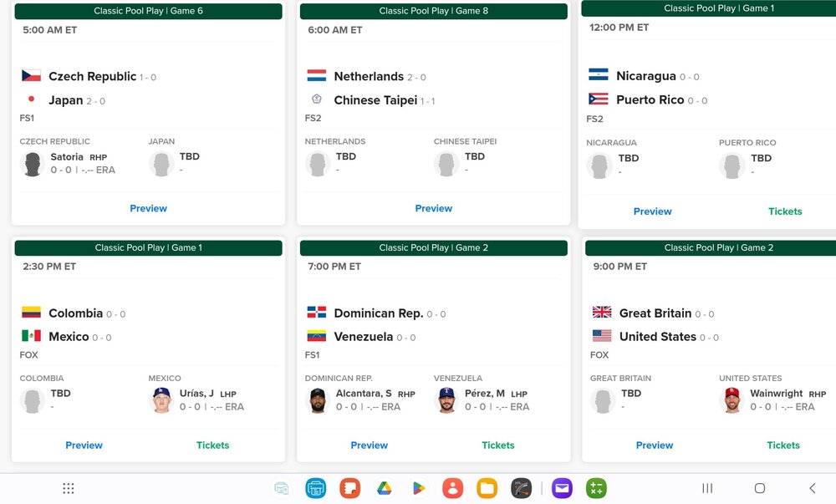Launch Google Play Store from taskbar
836x504 pixels.
(x=419, y=488)
